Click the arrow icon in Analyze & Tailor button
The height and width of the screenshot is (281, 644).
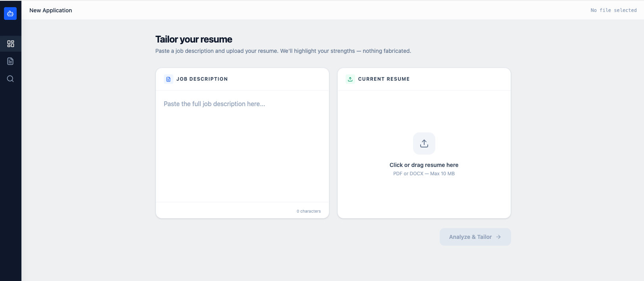[x=498, y=237]
